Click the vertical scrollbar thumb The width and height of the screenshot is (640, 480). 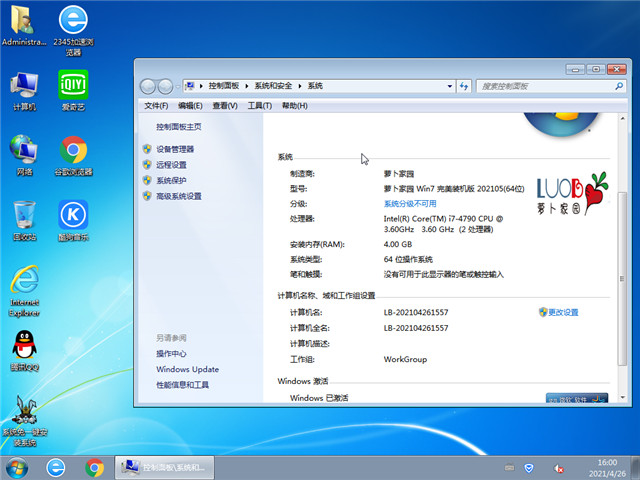tap(622, 279)
